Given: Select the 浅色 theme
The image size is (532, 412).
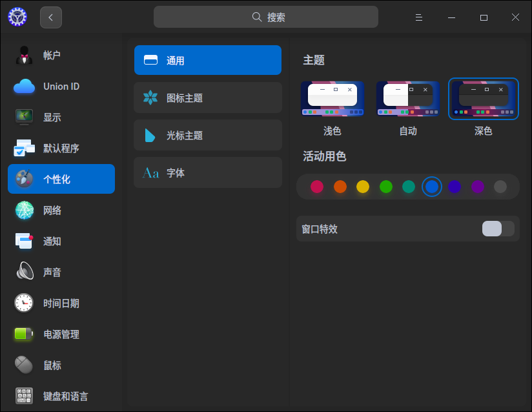Looking at the screenshot, I should point(332,99).
